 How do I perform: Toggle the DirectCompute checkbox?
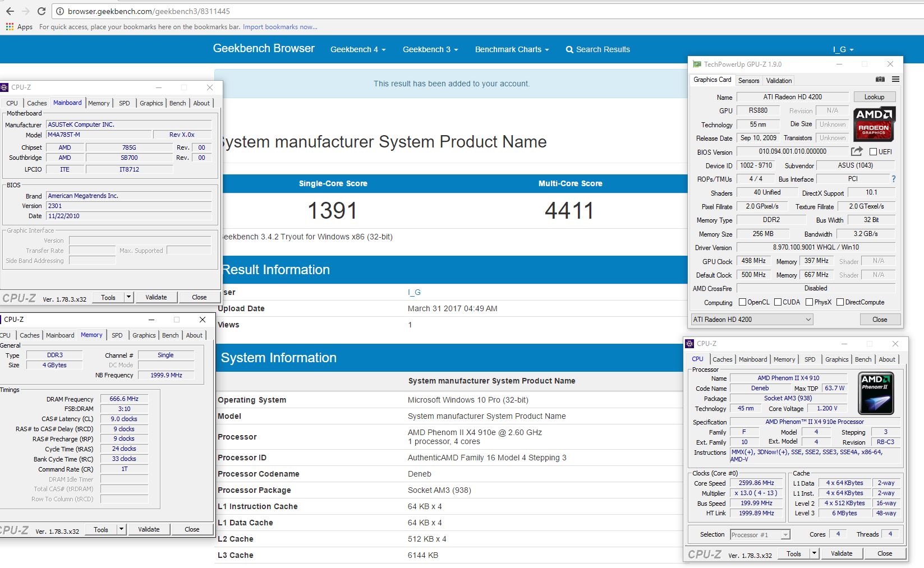[x=840, y=302]
